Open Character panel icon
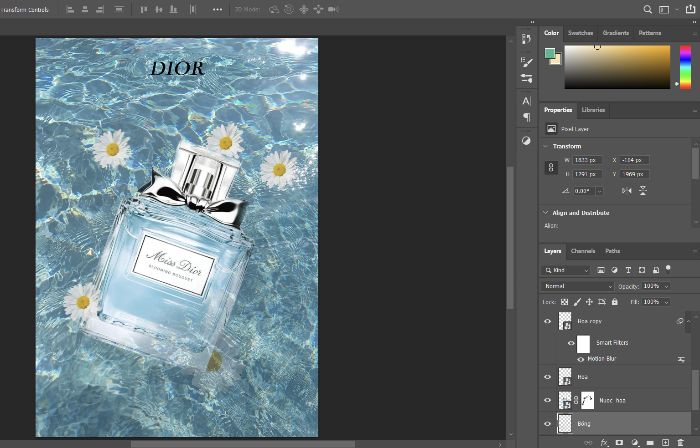Screen dimensions: 700x448 point(526,101)
